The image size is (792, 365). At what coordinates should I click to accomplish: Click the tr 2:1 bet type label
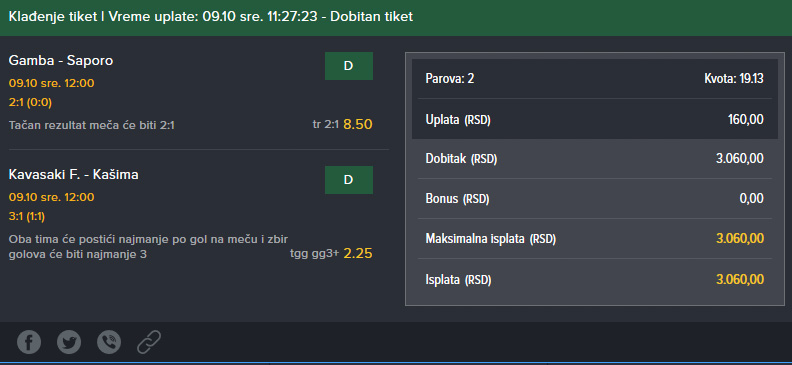click(326, 124)
